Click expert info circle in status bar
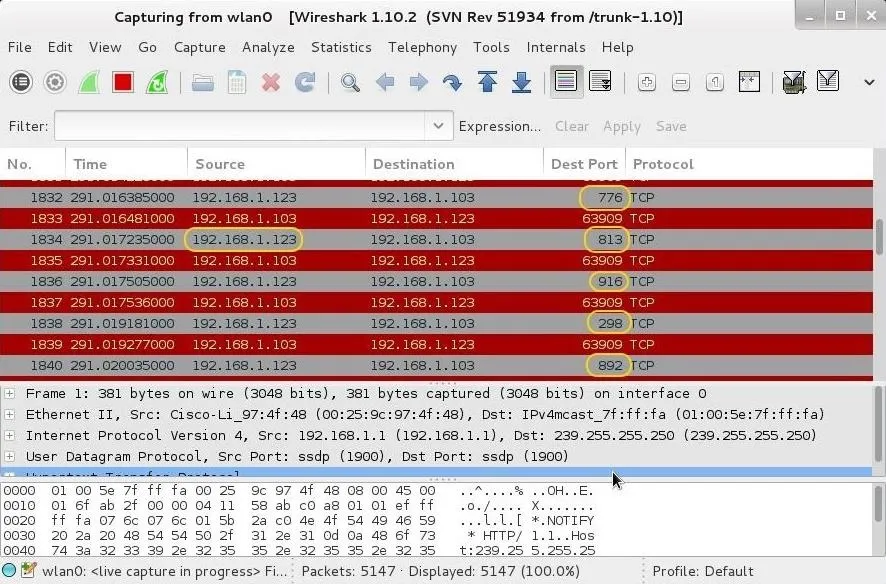This screenshot has height=584, width=886. [x=8, y=570]
